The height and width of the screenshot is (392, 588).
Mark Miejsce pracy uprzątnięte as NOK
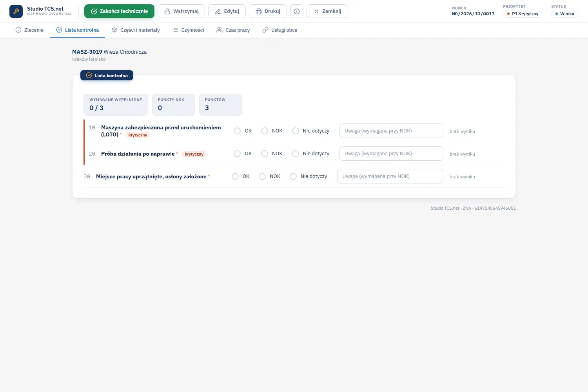(x=262, y=176)
